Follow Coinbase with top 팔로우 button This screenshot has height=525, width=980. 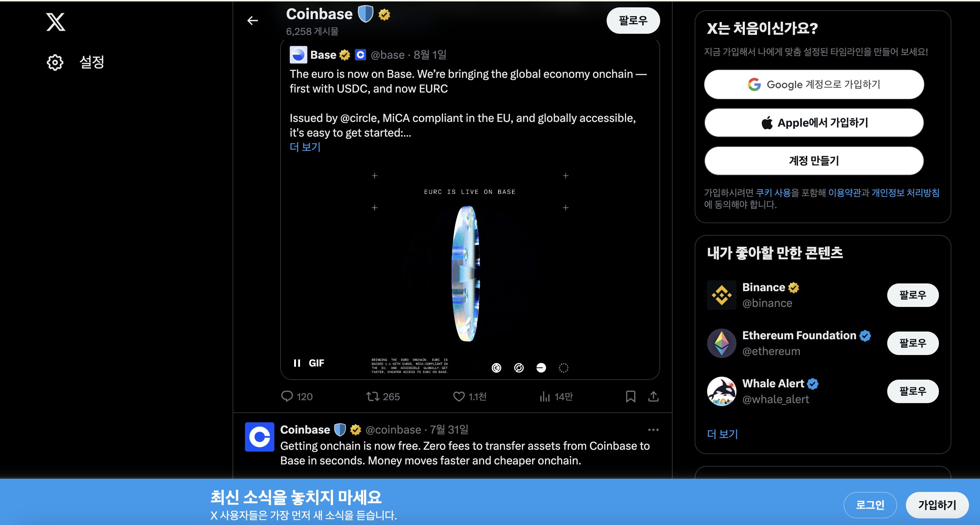click(633, 21)
